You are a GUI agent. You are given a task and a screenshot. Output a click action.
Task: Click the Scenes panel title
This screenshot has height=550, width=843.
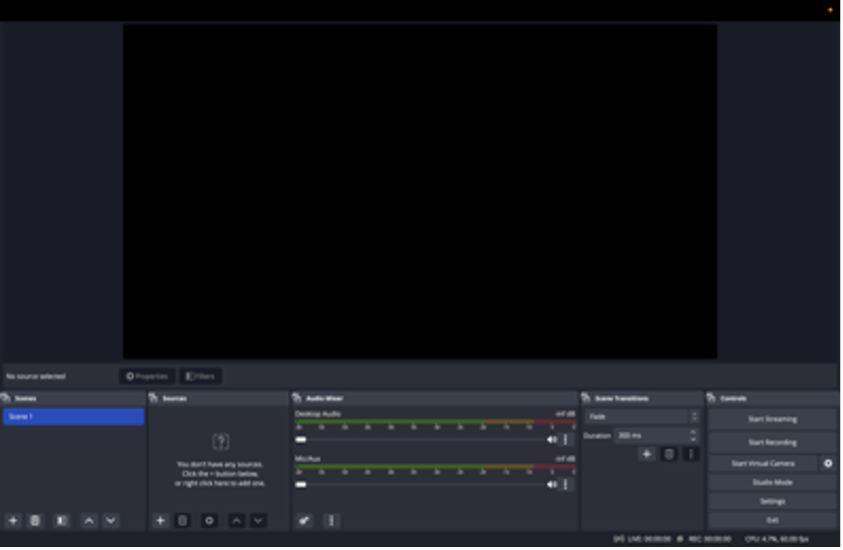[x=26, y=399]
